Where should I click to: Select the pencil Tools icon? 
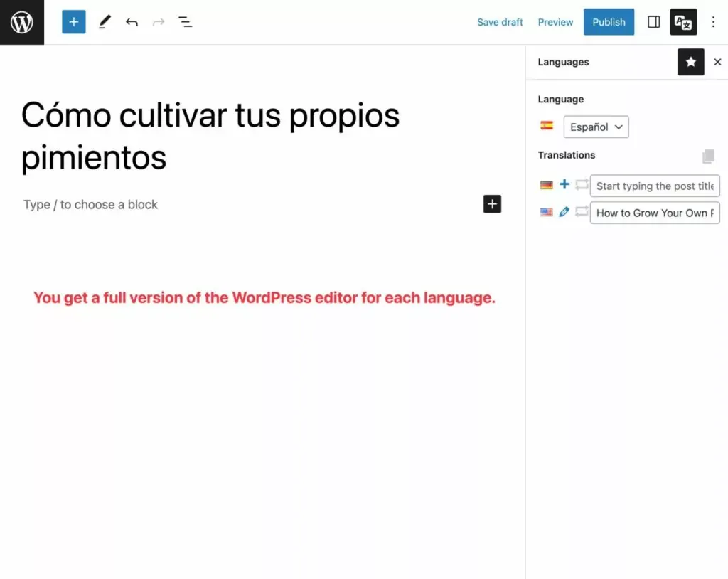pos(105,22)
